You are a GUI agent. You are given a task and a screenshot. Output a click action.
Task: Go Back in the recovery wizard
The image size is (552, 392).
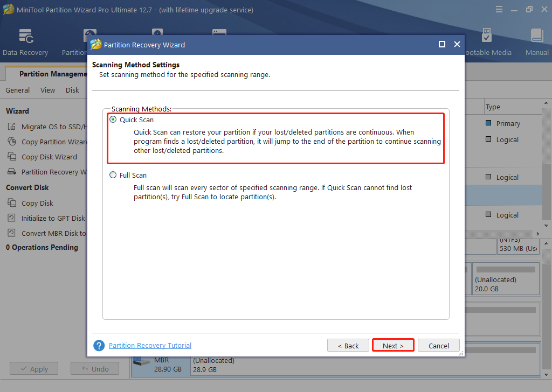coord(348,346)
